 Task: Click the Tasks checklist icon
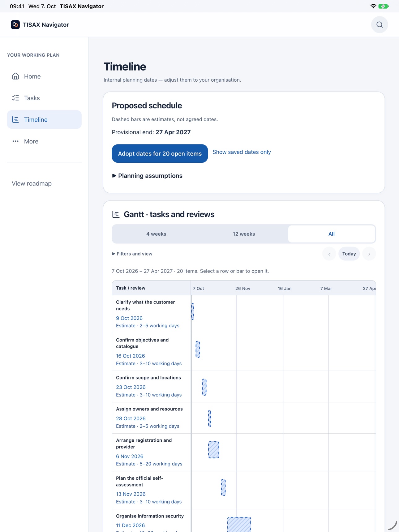pos(15,98)
